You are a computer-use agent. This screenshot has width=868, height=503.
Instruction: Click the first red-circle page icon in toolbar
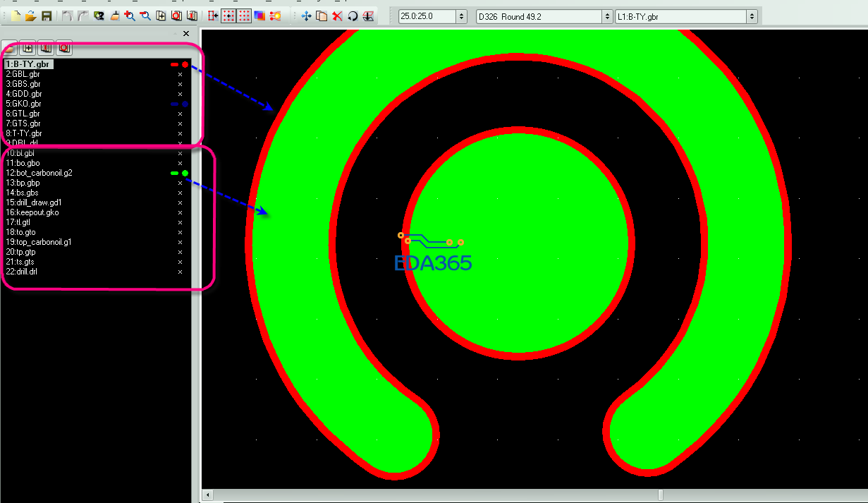pos(176,16)
